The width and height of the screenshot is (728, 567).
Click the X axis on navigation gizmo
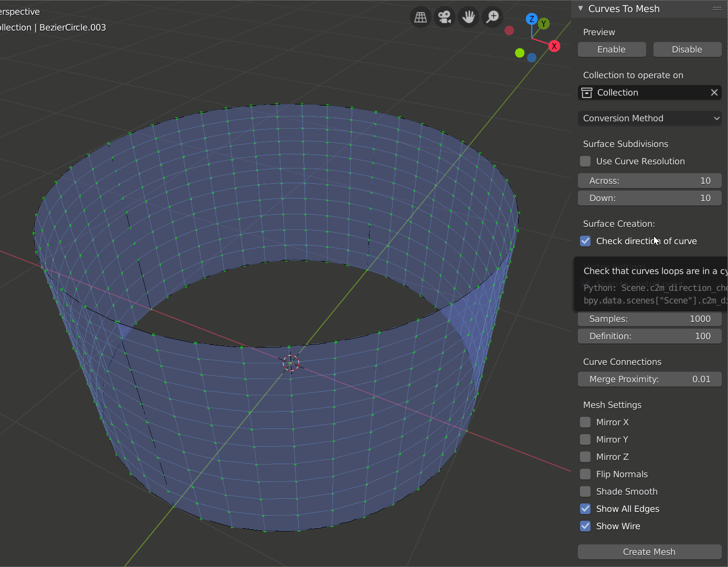[x=554, y=46]
